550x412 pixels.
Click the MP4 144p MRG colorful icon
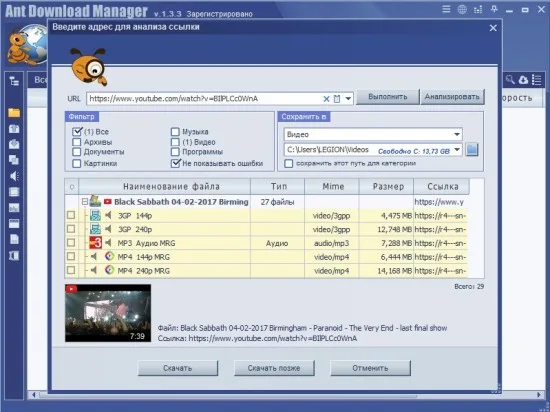coord(109,256)
